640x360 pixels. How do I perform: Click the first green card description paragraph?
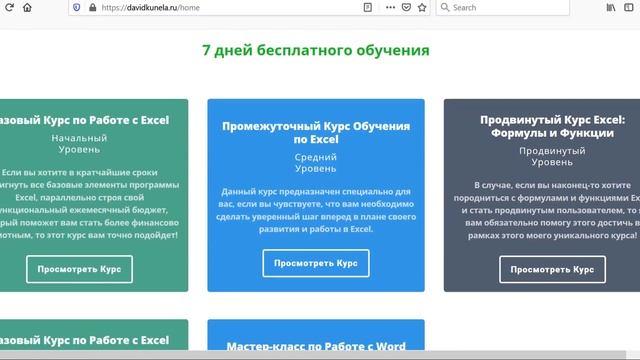[90, 204]
